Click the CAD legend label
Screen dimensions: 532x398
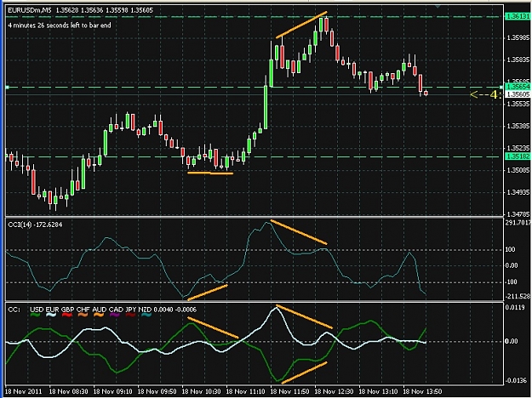(x=116, y=310)
